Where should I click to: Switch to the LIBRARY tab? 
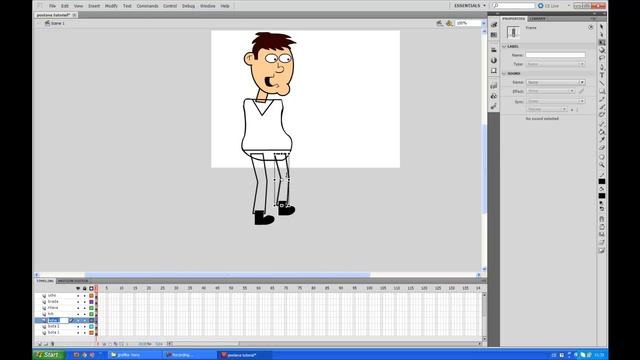click(x=537, y=19)
